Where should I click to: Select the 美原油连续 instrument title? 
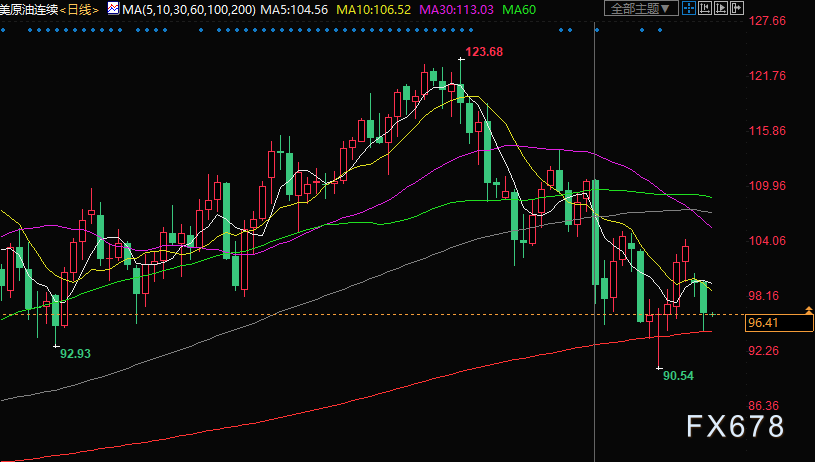tap(29, 9)
